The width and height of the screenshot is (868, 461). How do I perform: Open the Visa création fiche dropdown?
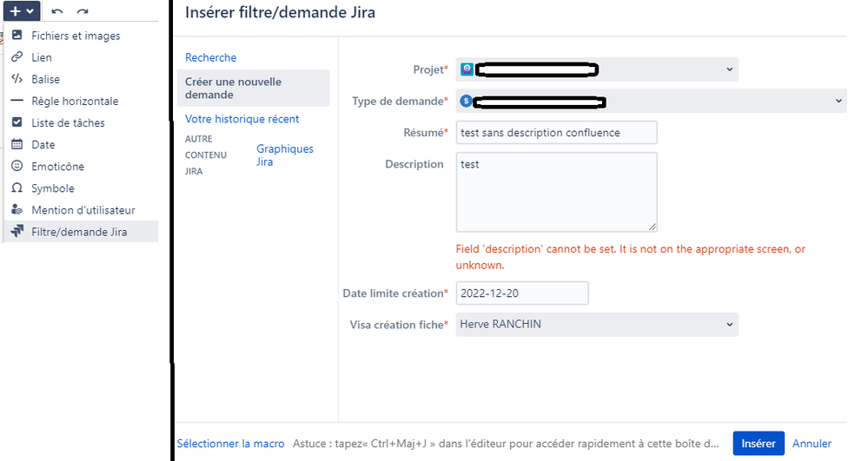pos(597,325)
